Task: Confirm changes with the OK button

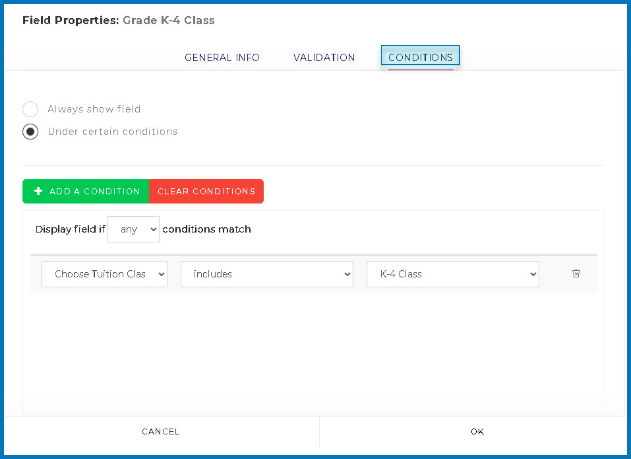Action: pos(476,432)
